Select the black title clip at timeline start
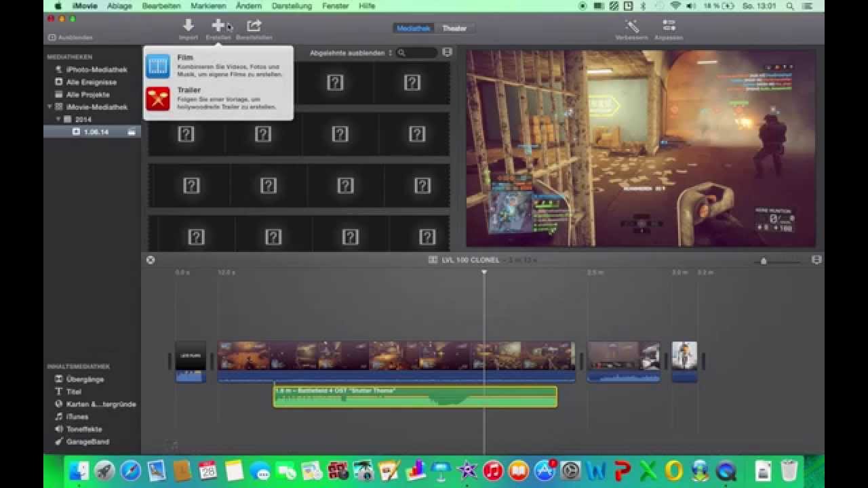This screenshot has width=868, height=488. pos(191,361)
